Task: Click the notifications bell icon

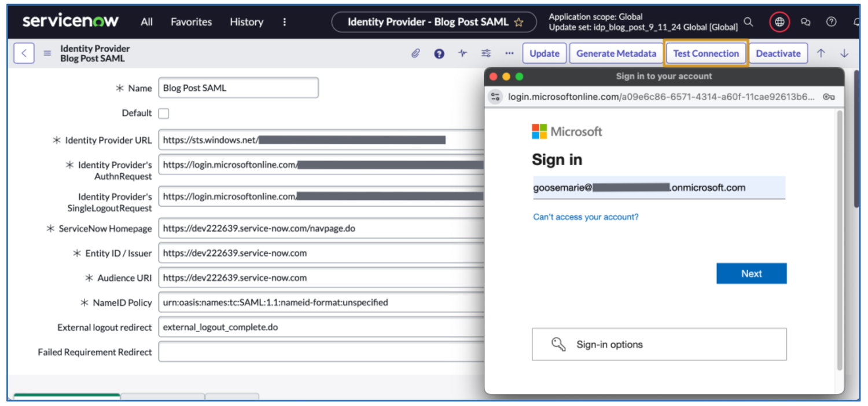Action: point(856,22)
